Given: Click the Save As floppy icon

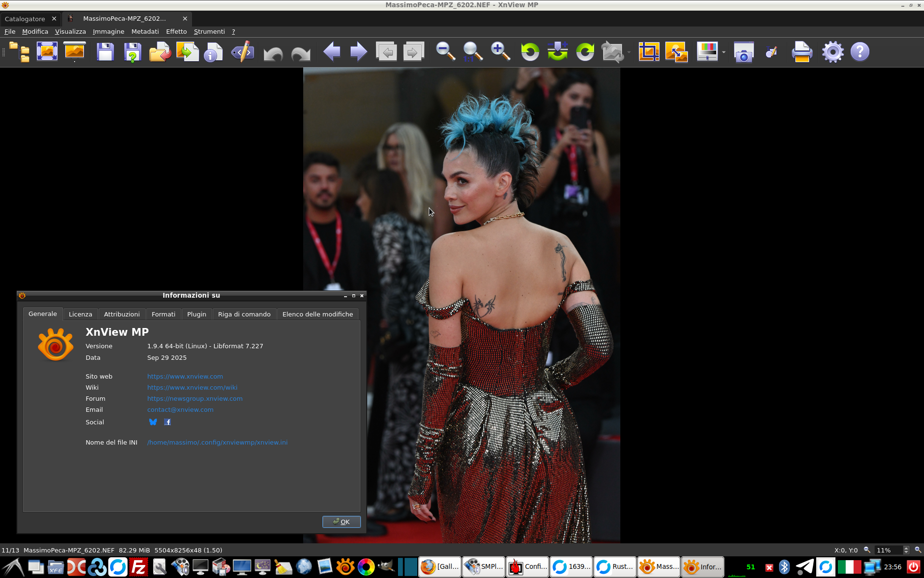Looking at the screenshot, I should click(x=132, y=52).
